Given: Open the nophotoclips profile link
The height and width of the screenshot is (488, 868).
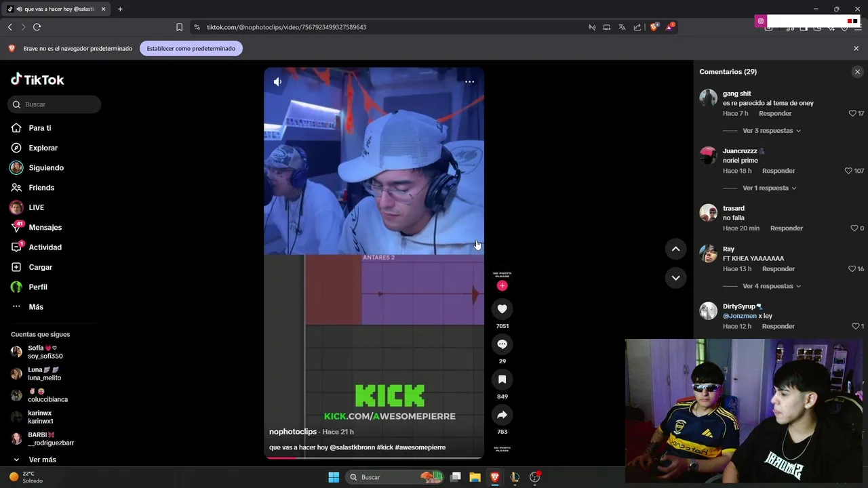Looking at the screenshot, I should click(293, 432).
